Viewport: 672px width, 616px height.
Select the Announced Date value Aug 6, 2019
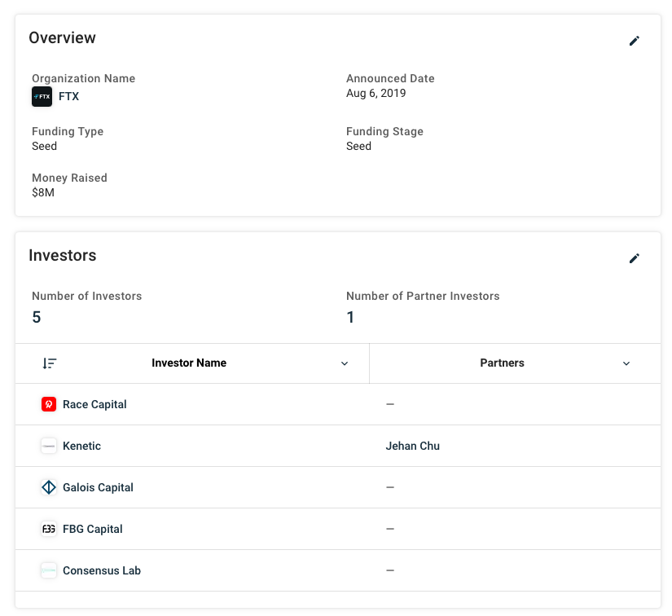[376, 93]
